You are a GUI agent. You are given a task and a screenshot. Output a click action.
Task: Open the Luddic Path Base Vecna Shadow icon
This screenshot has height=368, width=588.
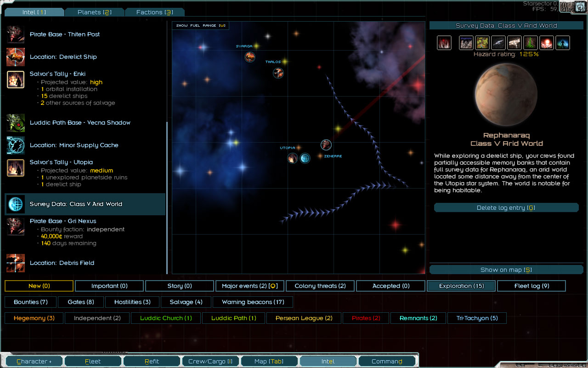click(x=16, y=123)
